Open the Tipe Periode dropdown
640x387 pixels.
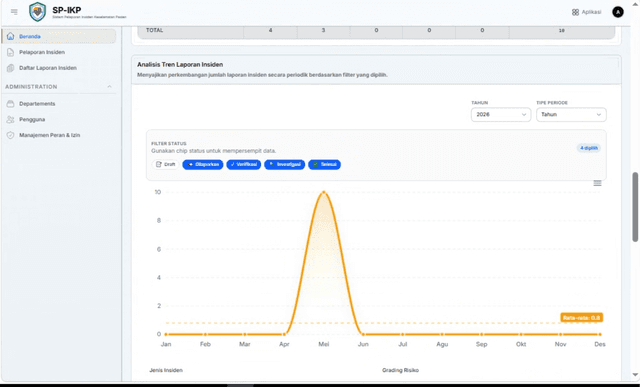[x=571, y=114]
